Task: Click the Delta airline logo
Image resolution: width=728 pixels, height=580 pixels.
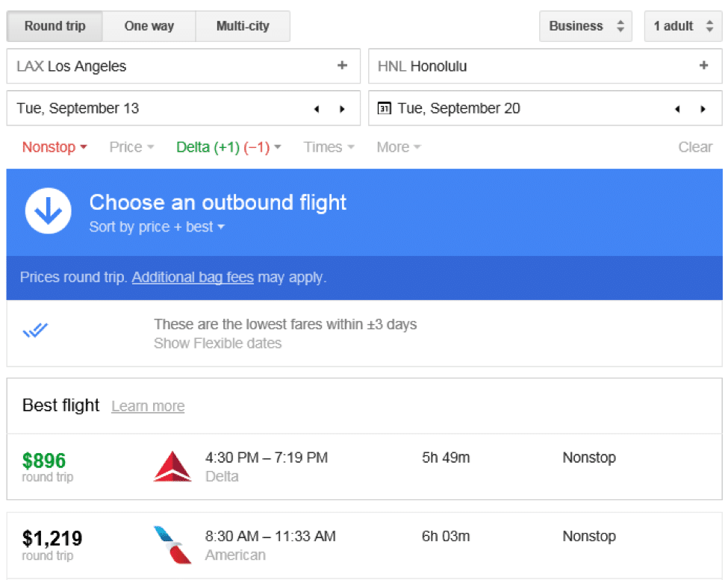Action: (x=172, y=467)
